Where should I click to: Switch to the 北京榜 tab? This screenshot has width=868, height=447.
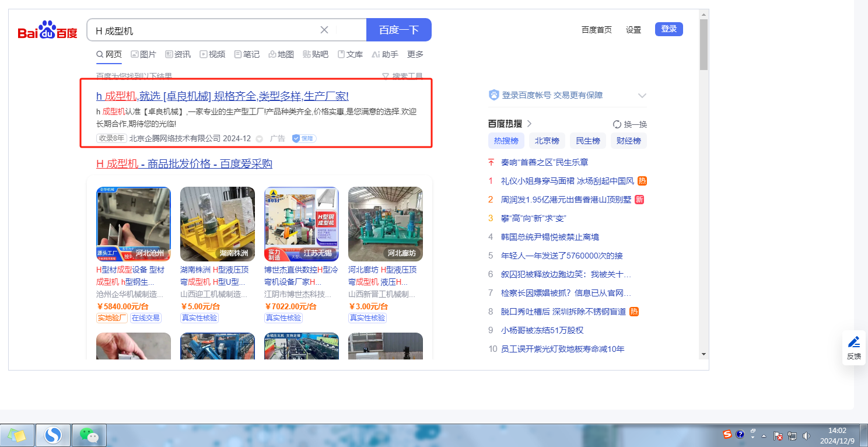(x=547, y=141)
